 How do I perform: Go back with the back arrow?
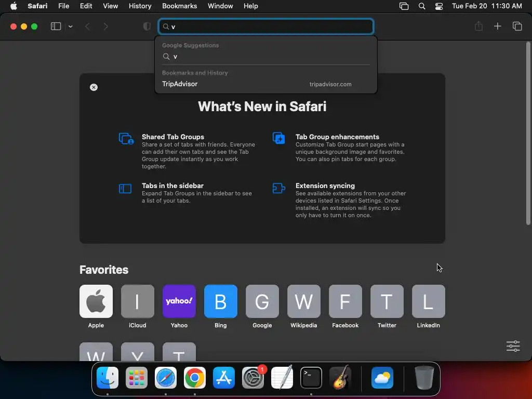click(x=87, y=26)
